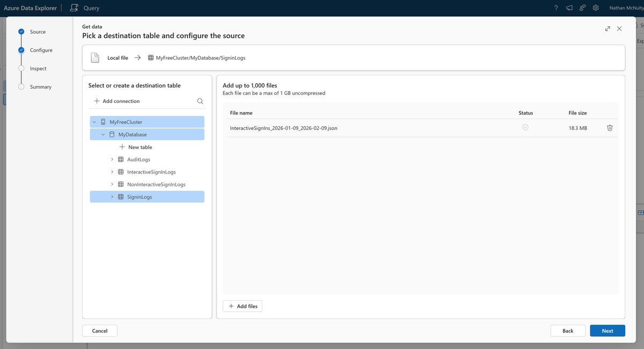Click the MyFreeCluster cluster icon
The width and height of the screenshot is (644, 349).
coord(103,122)
